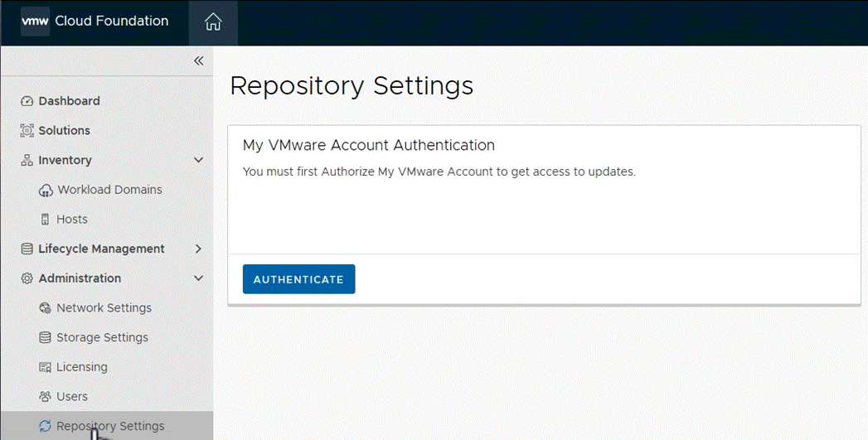Screen dimensions: 868x440
Task: Collapse the Inventory section chevron
Action: coord(199,160)
